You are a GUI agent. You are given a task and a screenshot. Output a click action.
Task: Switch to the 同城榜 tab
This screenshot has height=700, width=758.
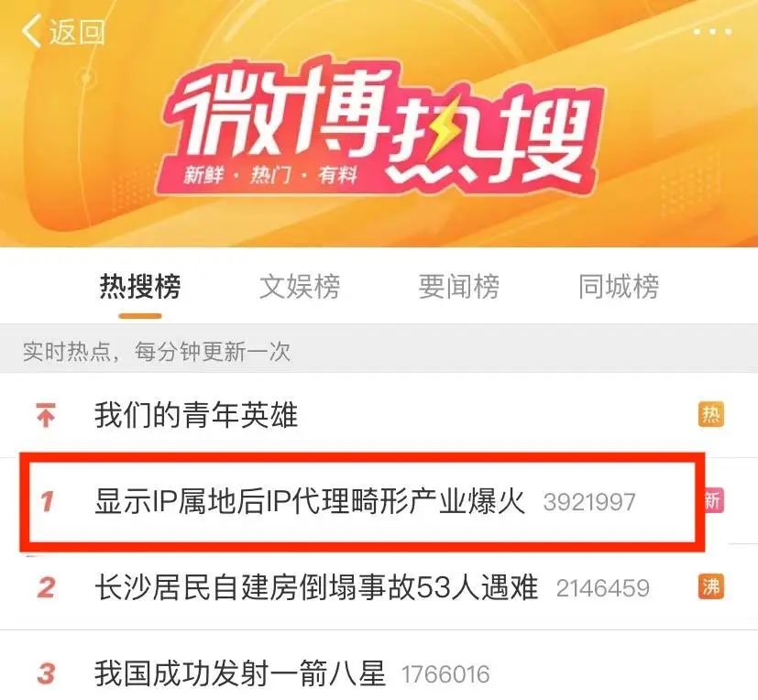pos(619,287)
